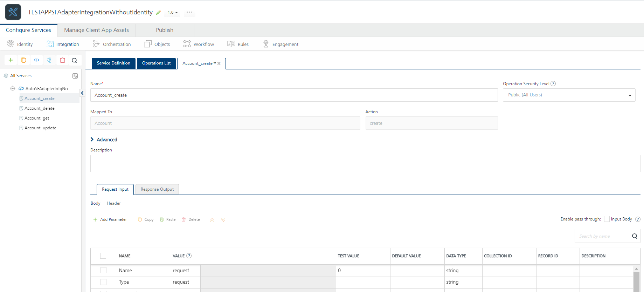Click the parameter table scrollbar thumb
The width and height of the screenshot is (644, 292).
pos(637,281)
